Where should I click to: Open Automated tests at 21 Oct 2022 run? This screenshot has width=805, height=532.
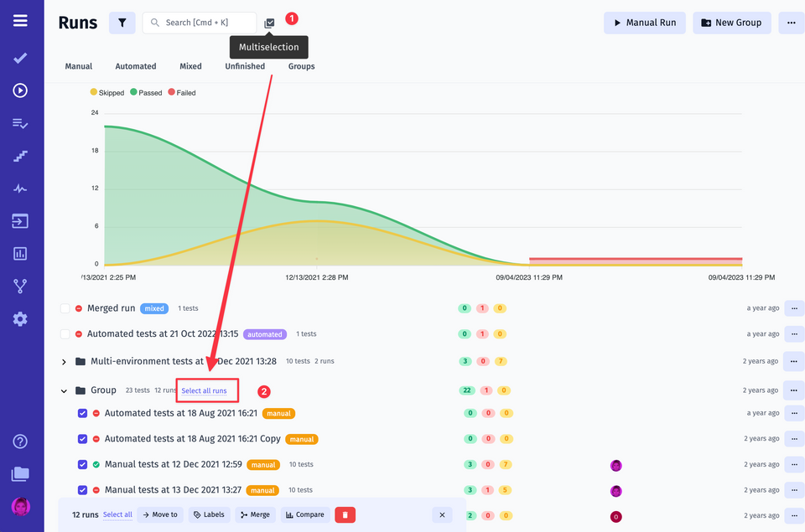tap(163, 333)
